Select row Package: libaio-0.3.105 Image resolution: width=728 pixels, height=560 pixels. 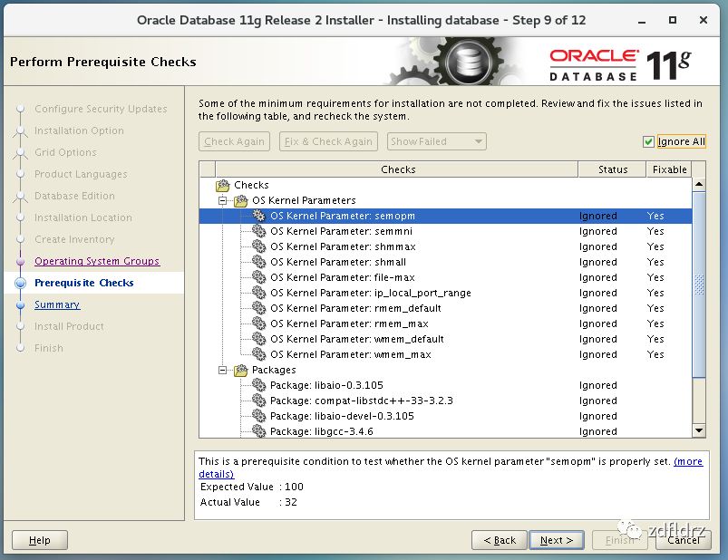[445, 385]
